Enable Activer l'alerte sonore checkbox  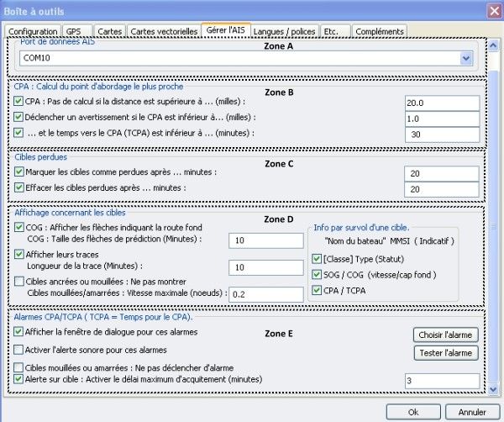[x=20, y=349]
